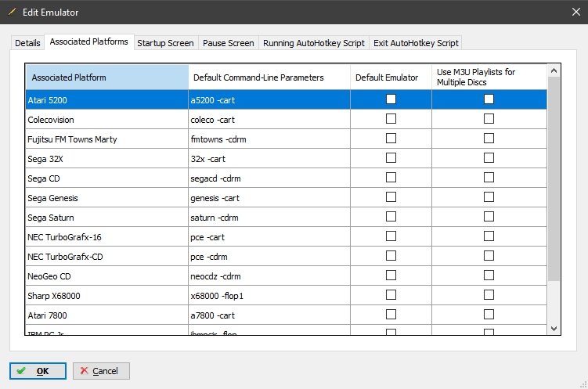The width and height of the screenshot is (588, 389).
Task: Edit the 'pce -cdrm' parameters cell
Action: pos(269,257)
